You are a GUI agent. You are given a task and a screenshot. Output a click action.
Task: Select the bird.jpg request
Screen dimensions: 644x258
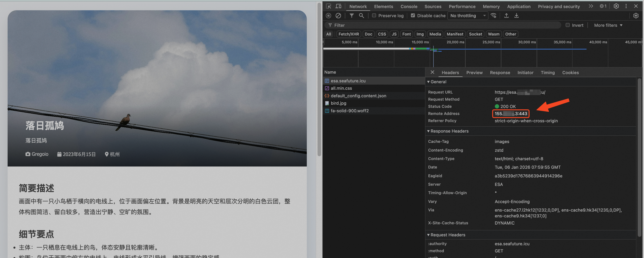338,103
